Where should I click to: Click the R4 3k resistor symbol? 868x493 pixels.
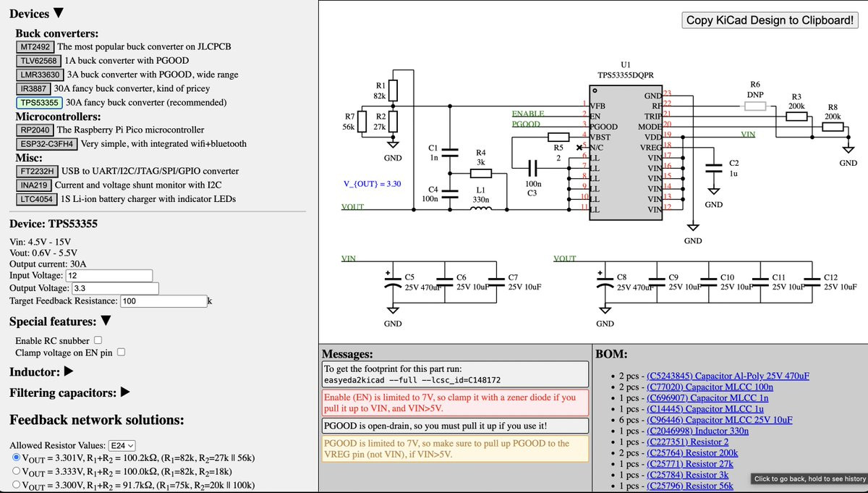(481, 173)
